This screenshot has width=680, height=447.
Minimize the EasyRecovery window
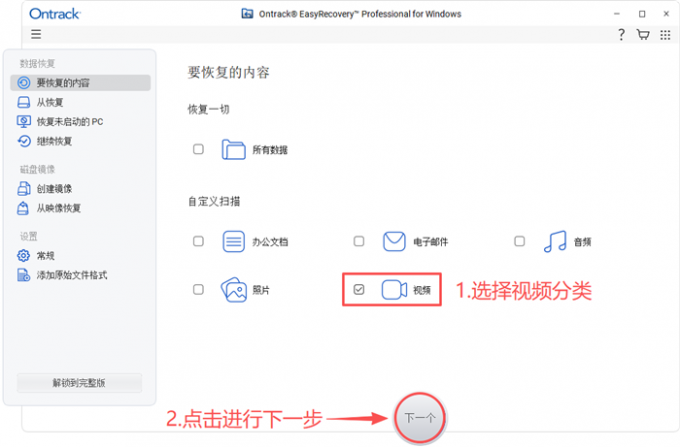pyautogui.click(x=617, y=14)
